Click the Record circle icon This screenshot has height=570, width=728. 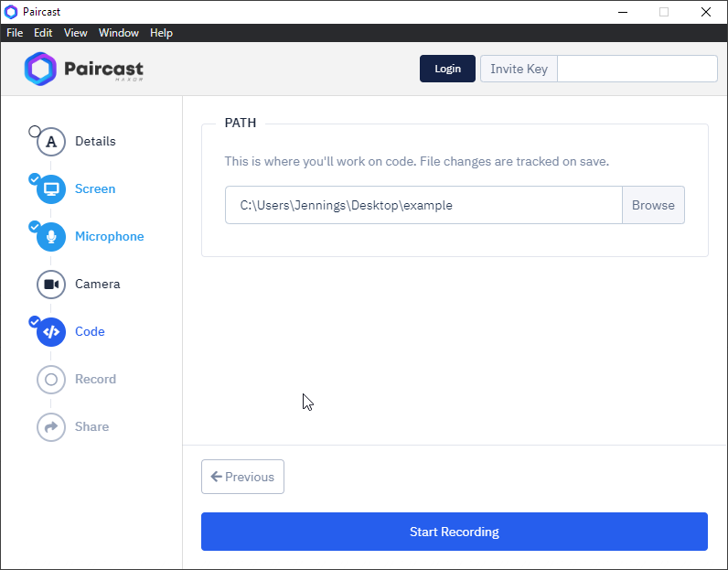point(51,380)
